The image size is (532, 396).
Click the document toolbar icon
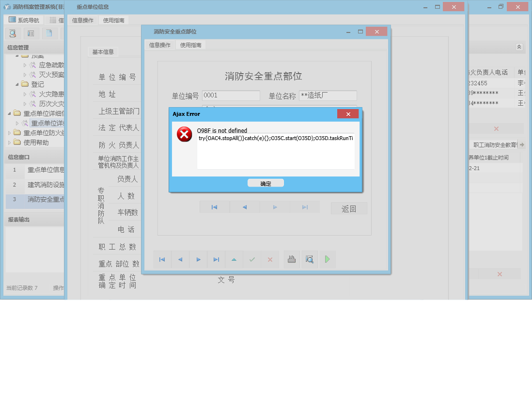coord(48,33)
